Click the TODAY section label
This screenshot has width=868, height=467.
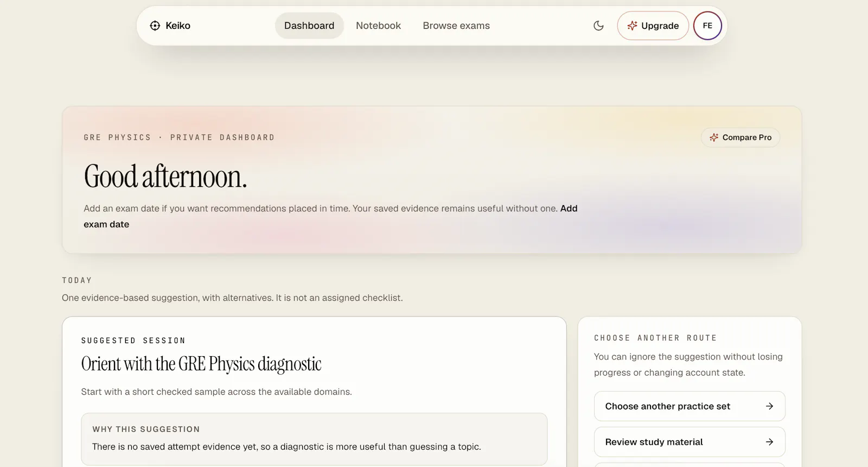point(77,280)
